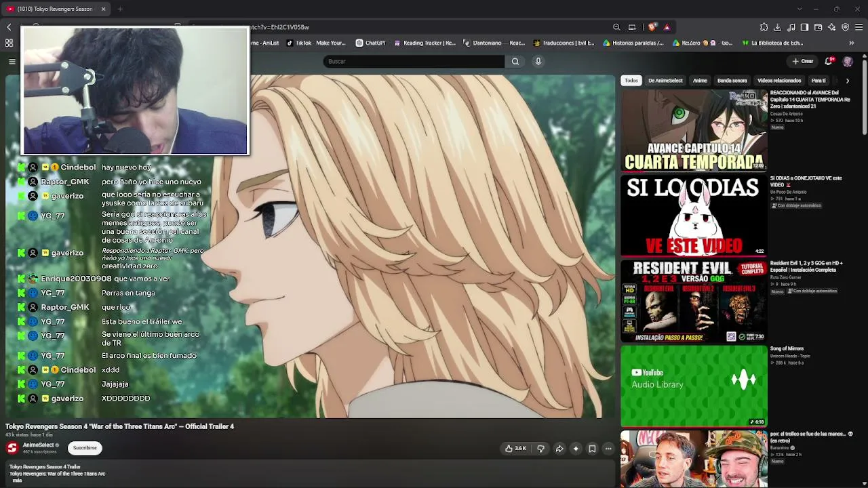Open the AnimeSelect channel avatar

tap(12, 448)
